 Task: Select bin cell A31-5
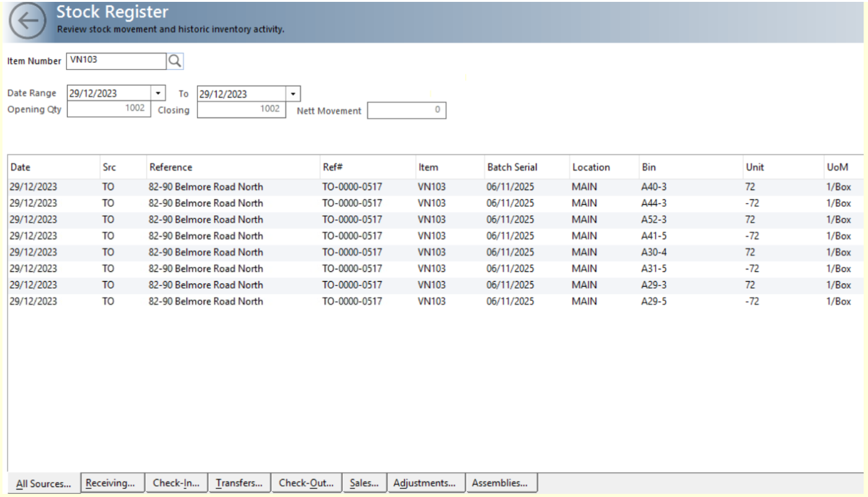coord(653,269)
